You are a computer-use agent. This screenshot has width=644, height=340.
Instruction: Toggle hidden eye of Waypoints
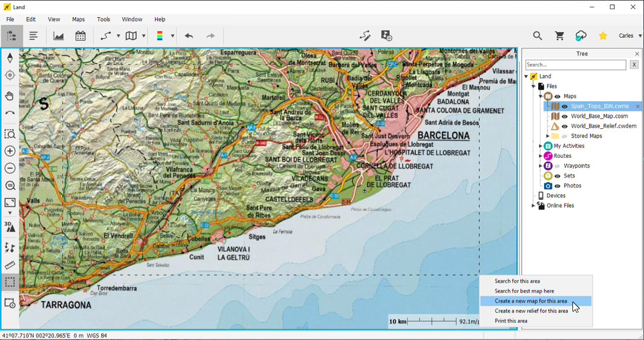click(x=557, y=166)
